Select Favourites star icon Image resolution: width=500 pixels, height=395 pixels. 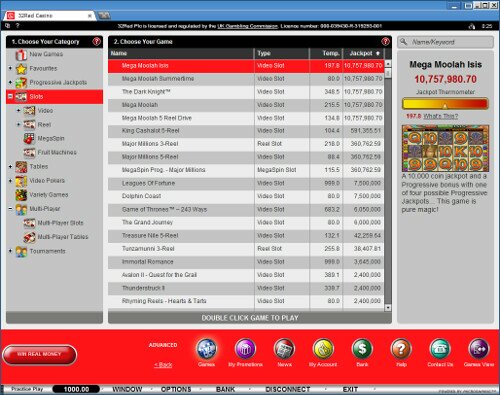tap(21, 69)
